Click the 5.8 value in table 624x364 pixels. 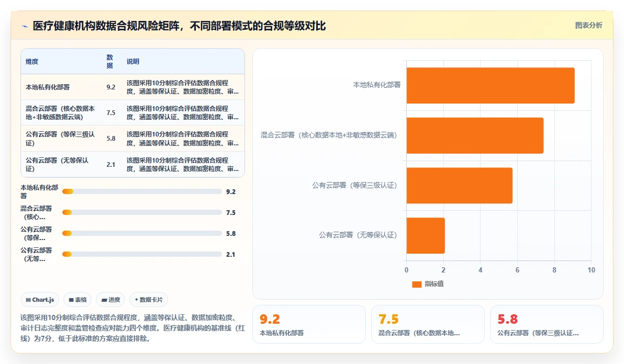[111, 139]
